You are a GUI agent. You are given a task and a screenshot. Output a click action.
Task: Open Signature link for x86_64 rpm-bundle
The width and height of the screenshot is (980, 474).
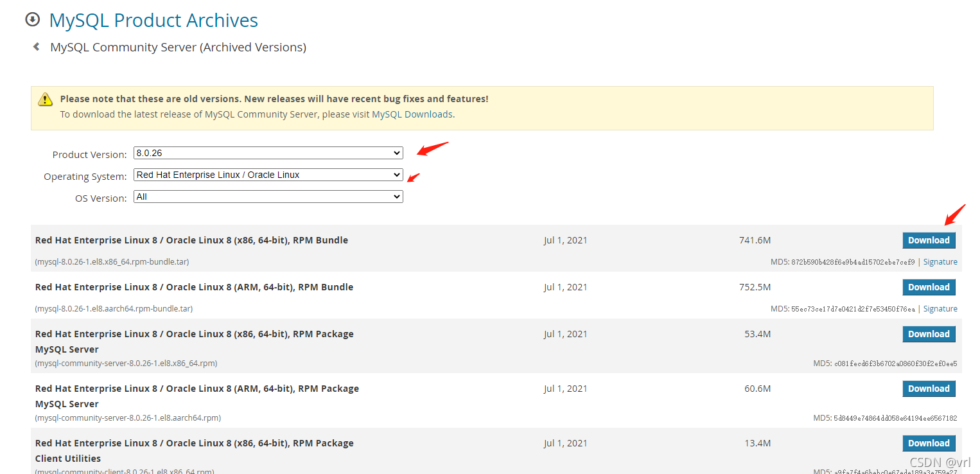pyautogui.click(x=940, y=262)
